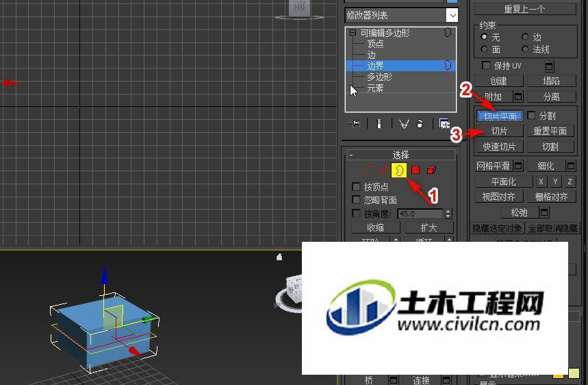Click the Pin Stack icon
The width and height of the screenshot is (588, 385).
coord(355,123)
